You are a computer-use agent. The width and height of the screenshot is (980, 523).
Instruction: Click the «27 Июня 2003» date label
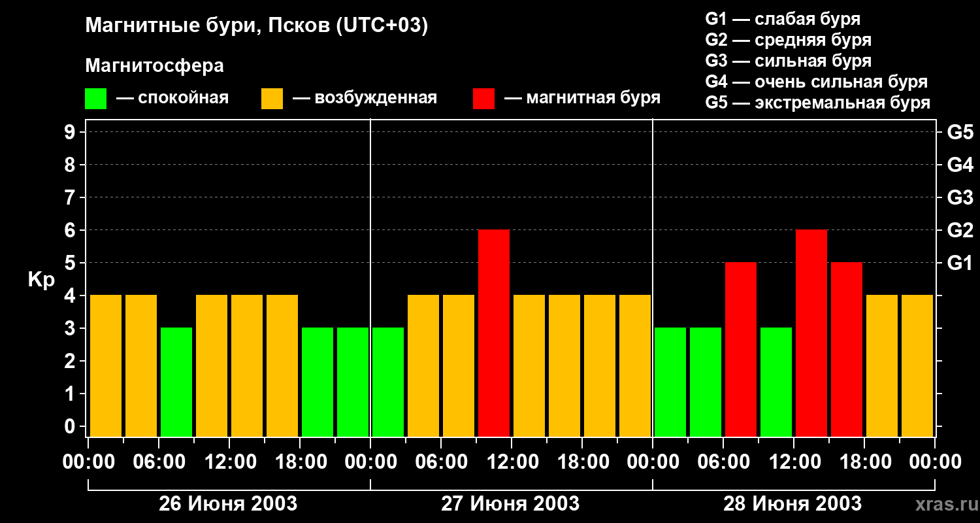click(510, 504)
